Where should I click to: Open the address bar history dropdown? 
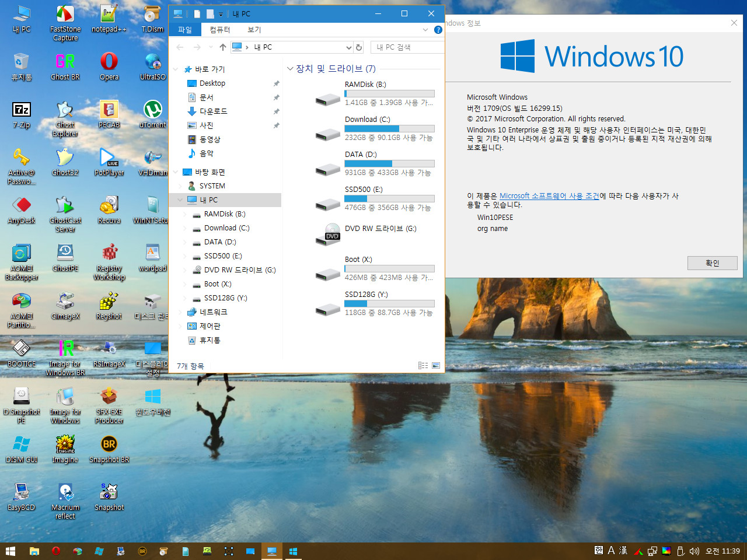point(349,47)
